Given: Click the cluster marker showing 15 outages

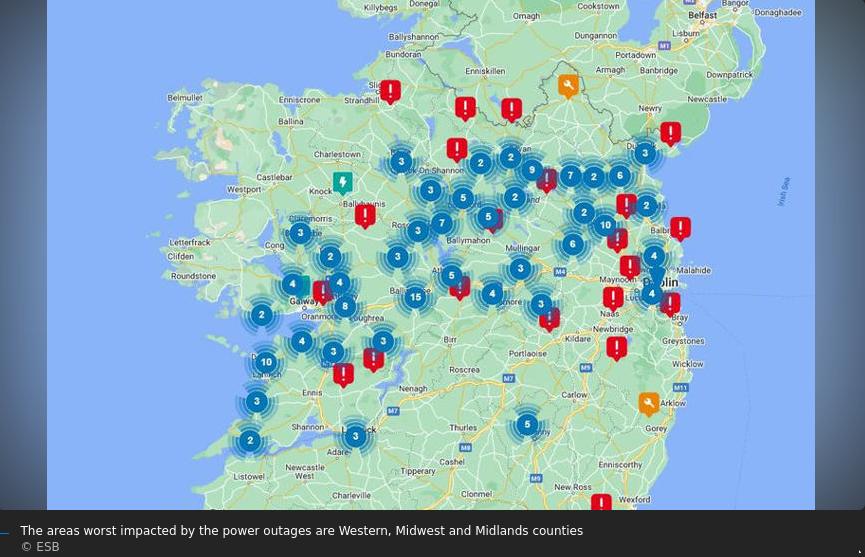Looking at the screenshot, I should [x=415, y=297].
